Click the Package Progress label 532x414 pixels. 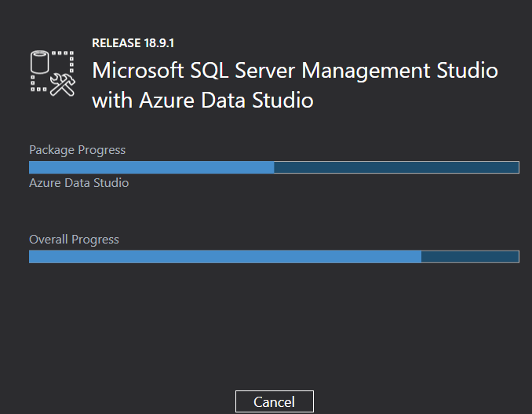(x=77, y=149)
